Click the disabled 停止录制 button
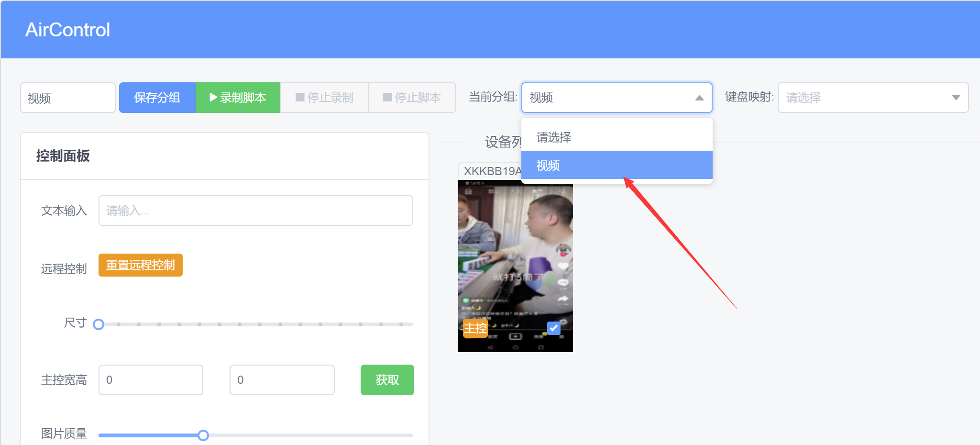Viewport: 980px width, 445px height. tap(324, 98)
